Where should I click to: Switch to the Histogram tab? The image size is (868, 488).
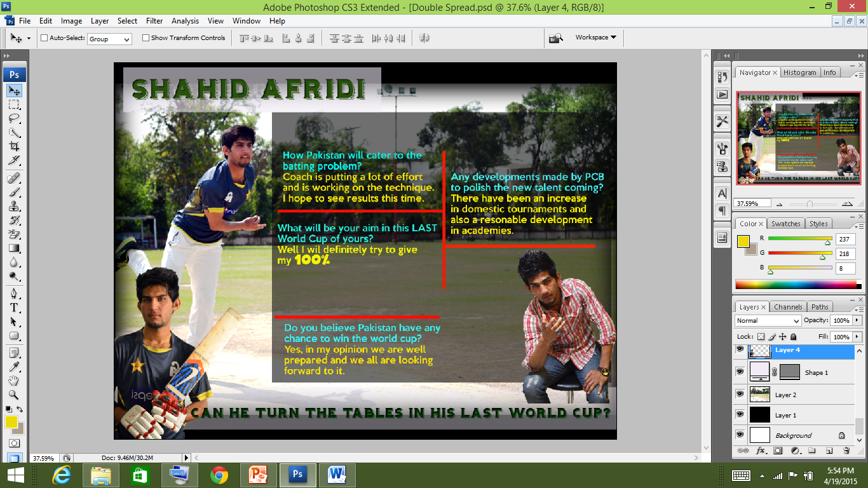coord(799,72)
